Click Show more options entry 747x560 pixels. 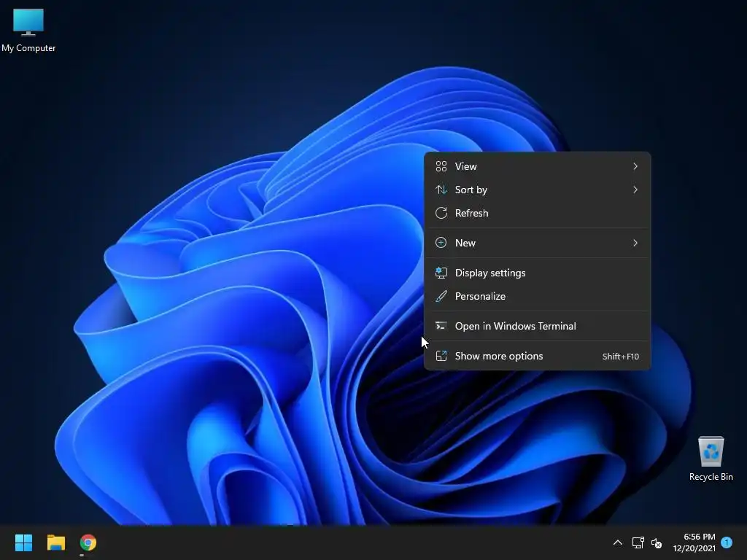click(x=537, y=356)
